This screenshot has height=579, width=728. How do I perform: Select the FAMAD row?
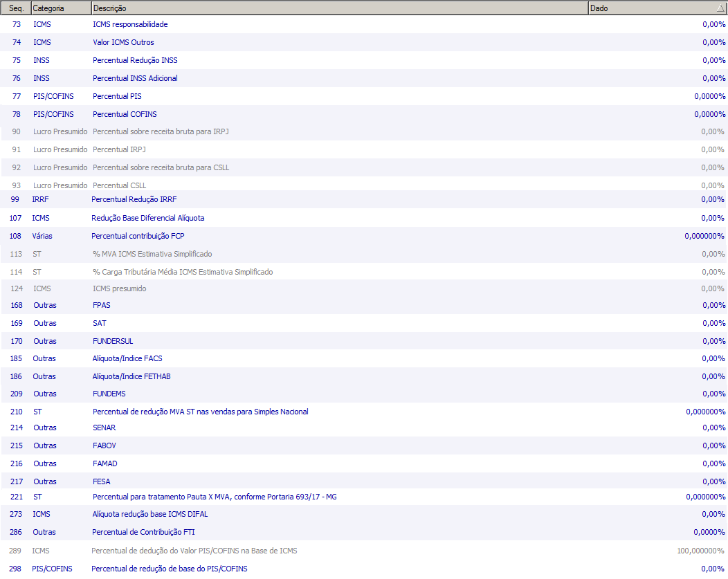[364, 463]
